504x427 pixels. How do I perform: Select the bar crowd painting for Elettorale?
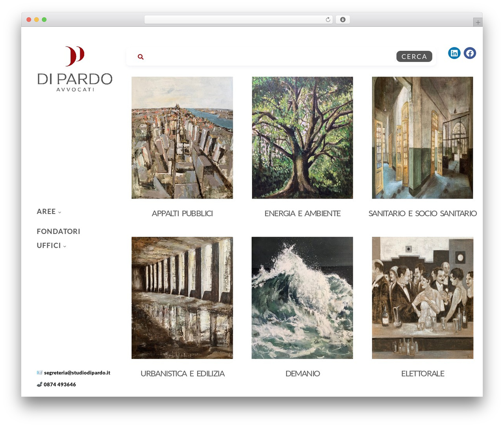point(422,298)
